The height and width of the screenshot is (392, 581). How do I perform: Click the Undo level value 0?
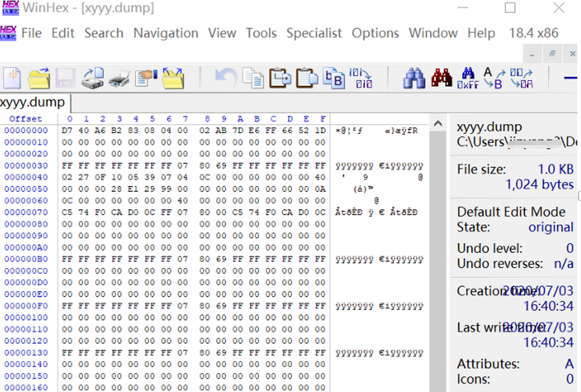pyautogui.click(x=570, y=248)
